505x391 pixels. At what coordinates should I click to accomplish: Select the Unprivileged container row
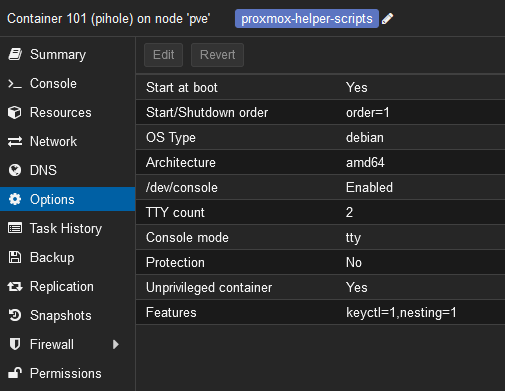(321, 287)
